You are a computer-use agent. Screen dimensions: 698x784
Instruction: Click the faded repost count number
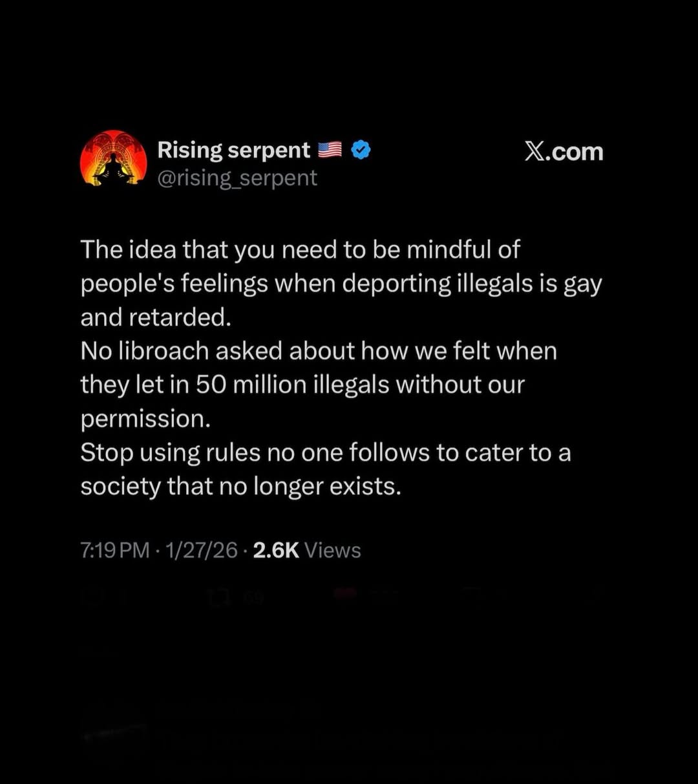[253, 599]
